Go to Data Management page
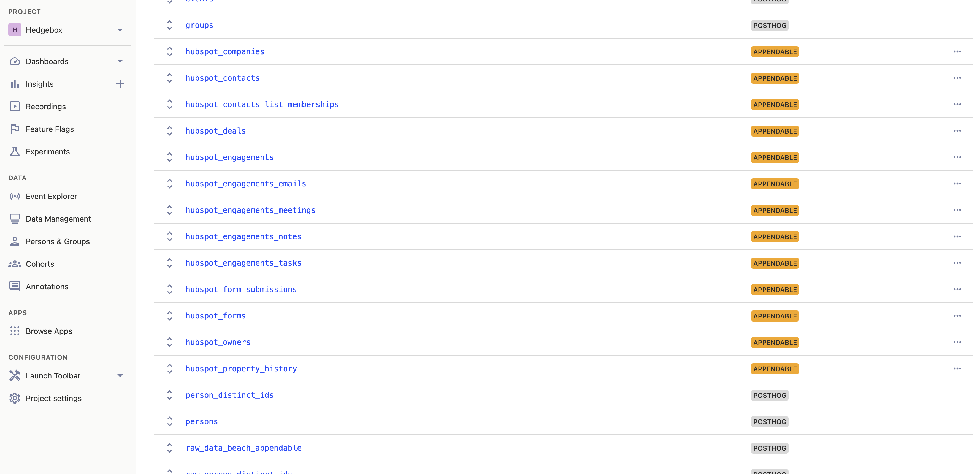 click(x=58, y=219)
